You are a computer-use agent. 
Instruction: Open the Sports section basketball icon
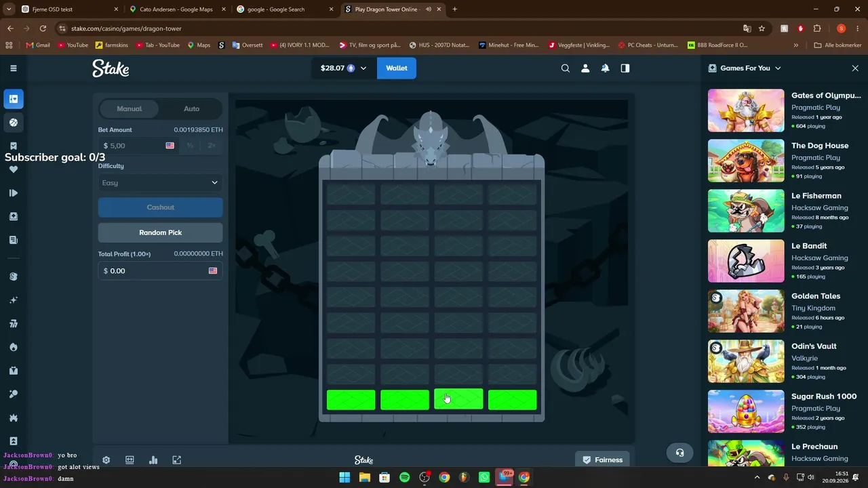click(14, 123)
